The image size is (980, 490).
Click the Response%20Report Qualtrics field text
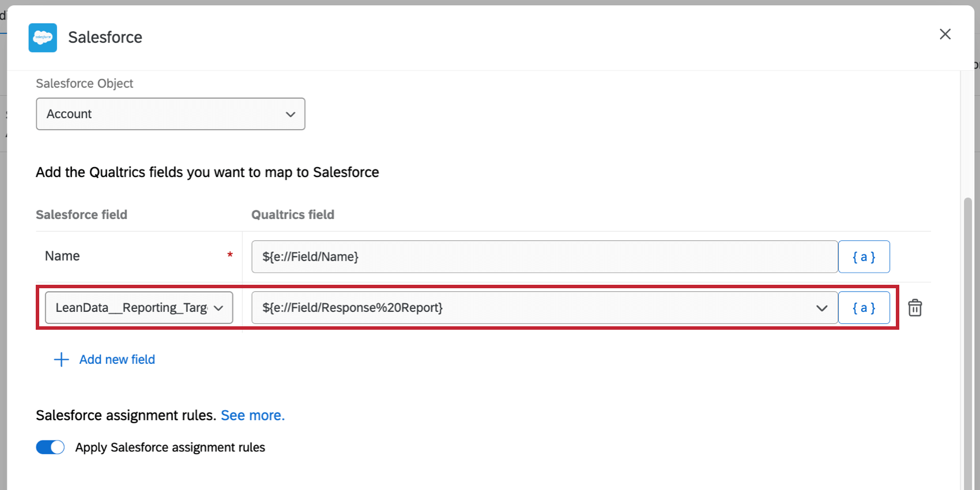pyautogui.click(x=353, y=308)
